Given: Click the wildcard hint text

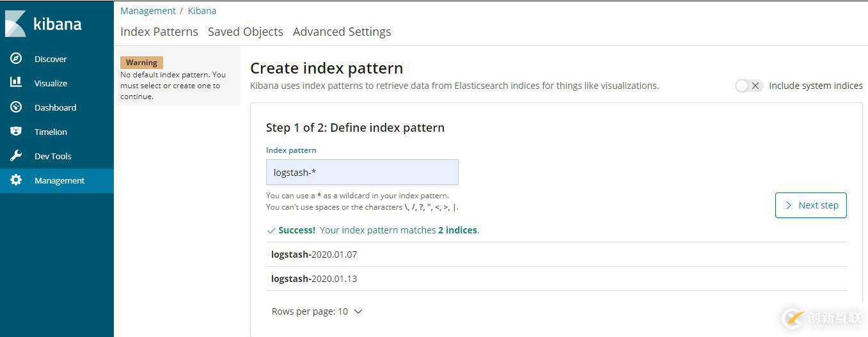Looking at the screenshot, I should click(x=358, y=196).
